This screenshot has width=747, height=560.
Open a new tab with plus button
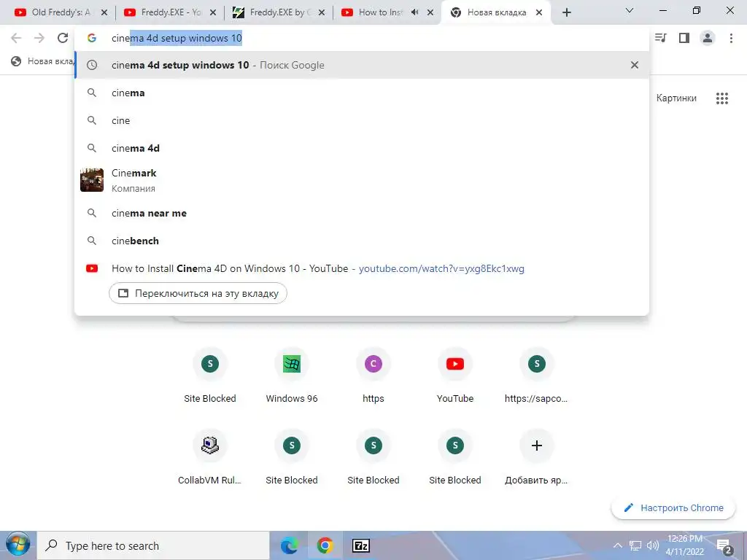coord(566,12)
